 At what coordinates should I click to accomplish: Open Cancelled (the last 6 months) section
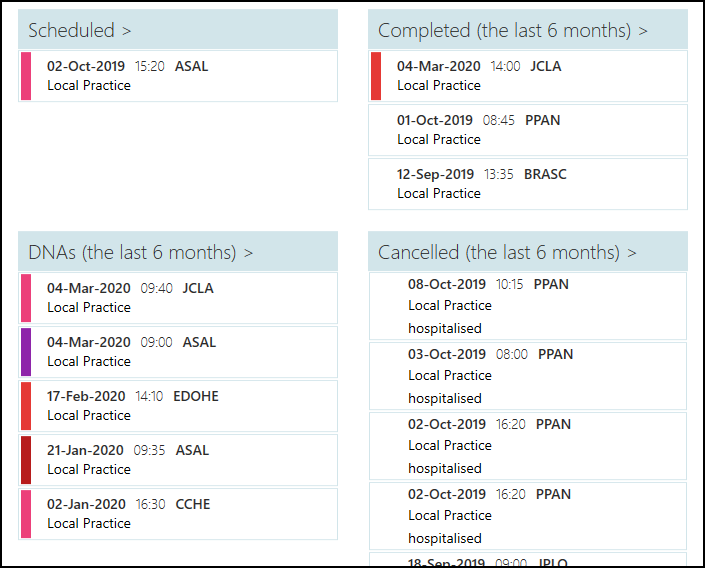pos(507,252)
